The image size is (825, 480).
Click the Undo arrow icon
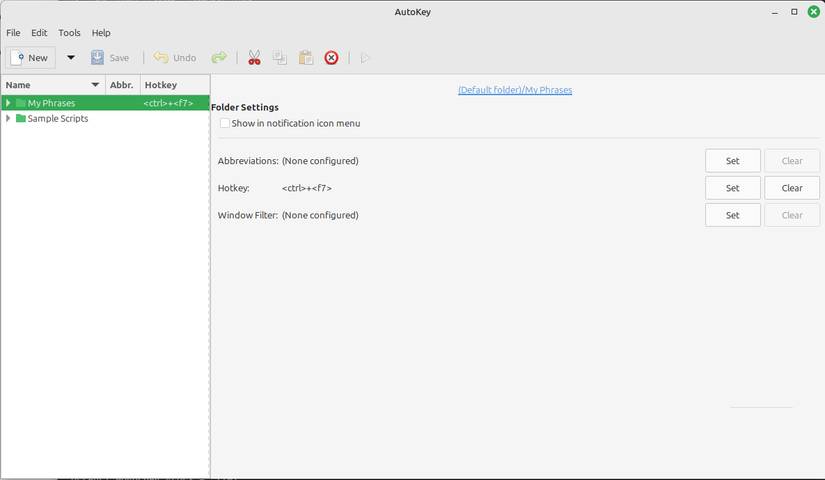pyautogui.click(x=161, y=58)
